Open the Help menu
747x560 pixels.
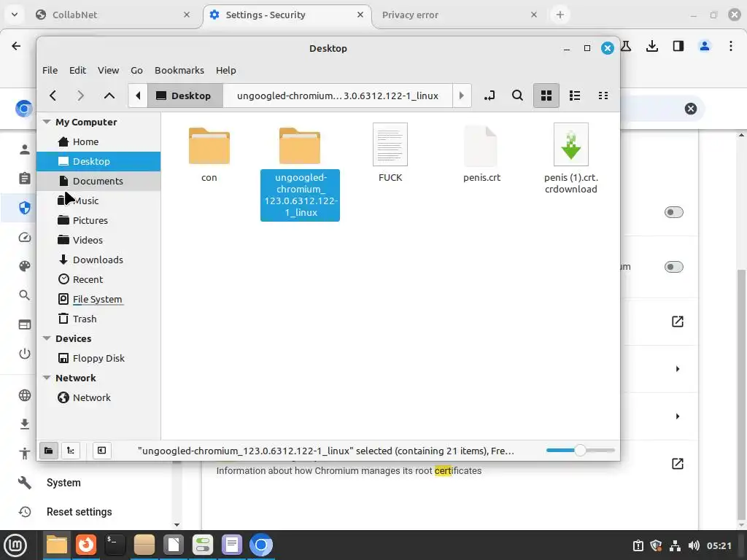[x=226, y=71]
